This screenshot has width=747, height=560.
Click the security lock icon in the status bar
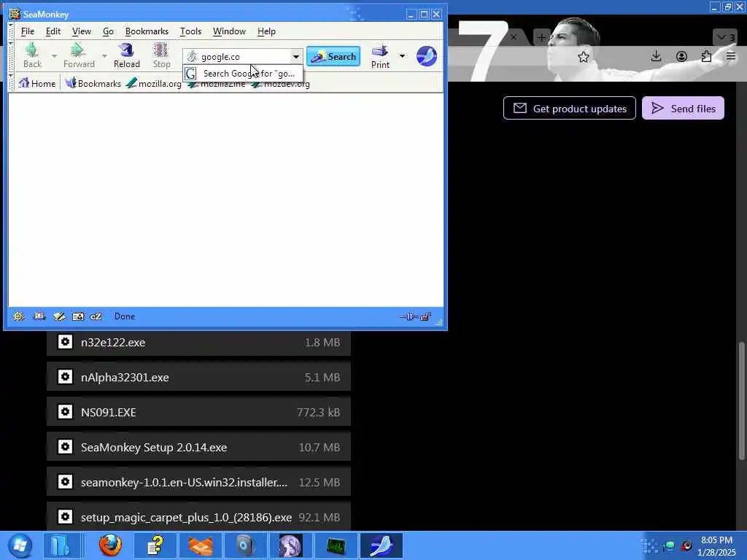425,316
